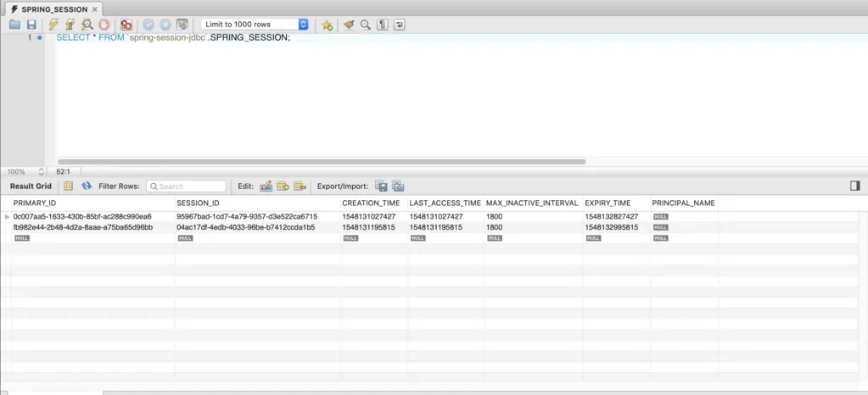Select first row's 1800 interval cell
The image size is (868, 395).
pyautogui.click(x=534, y=216)
